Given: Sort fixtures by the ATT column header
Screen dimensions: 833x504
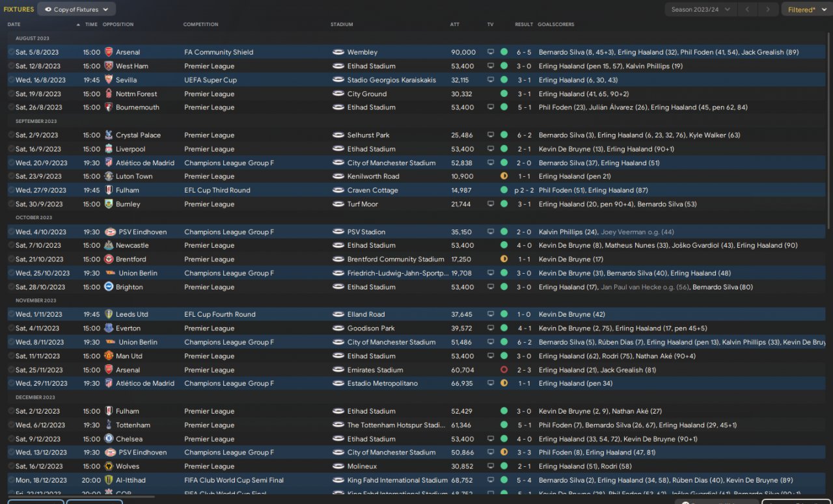Looking at the screenshot, I should 454,25.
